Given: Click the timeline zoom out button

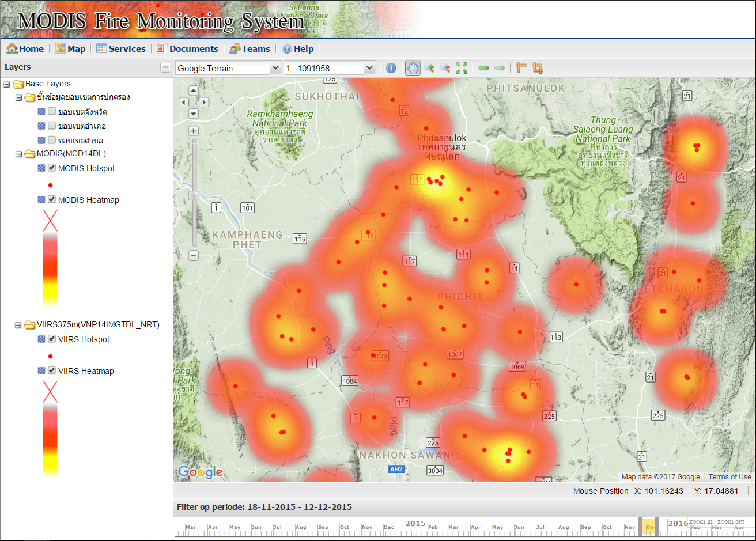Looking at the screenshot, I should click(x=731, y=521).
